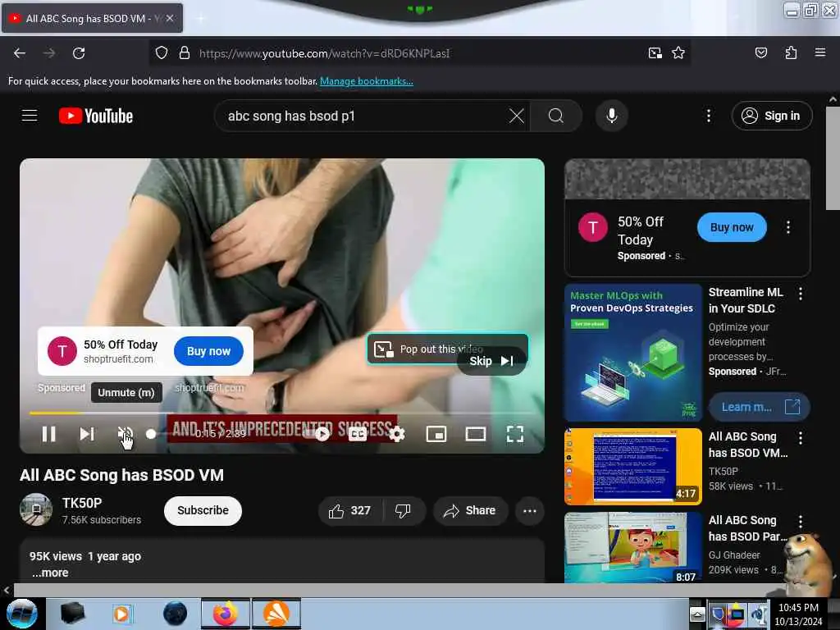The width and height of the screenshot is (840, 630).
Task: Open more actions ellipsis beside Share
Action: pyautogui.click(x=529, y=511)
